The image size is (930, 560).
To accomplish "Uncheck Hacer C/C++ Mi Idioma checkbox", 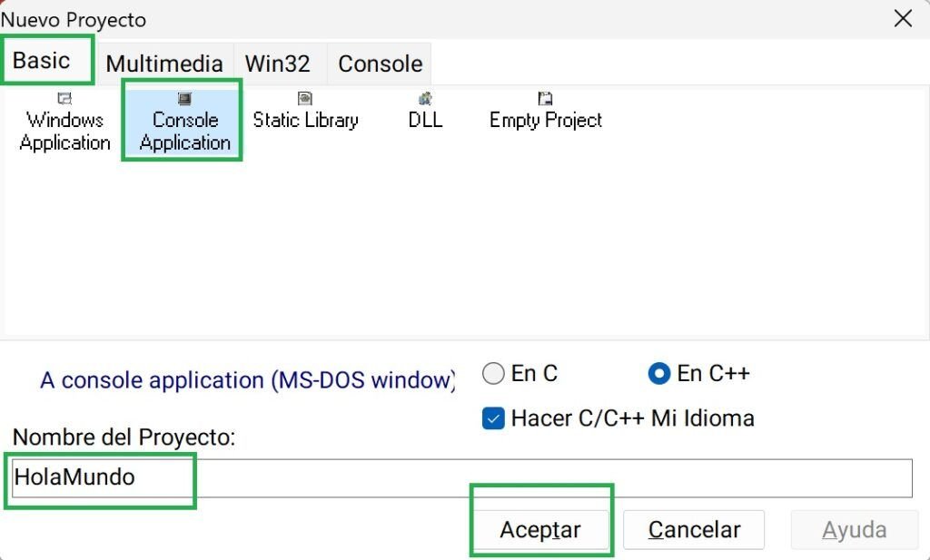I will tap(493, 418).
